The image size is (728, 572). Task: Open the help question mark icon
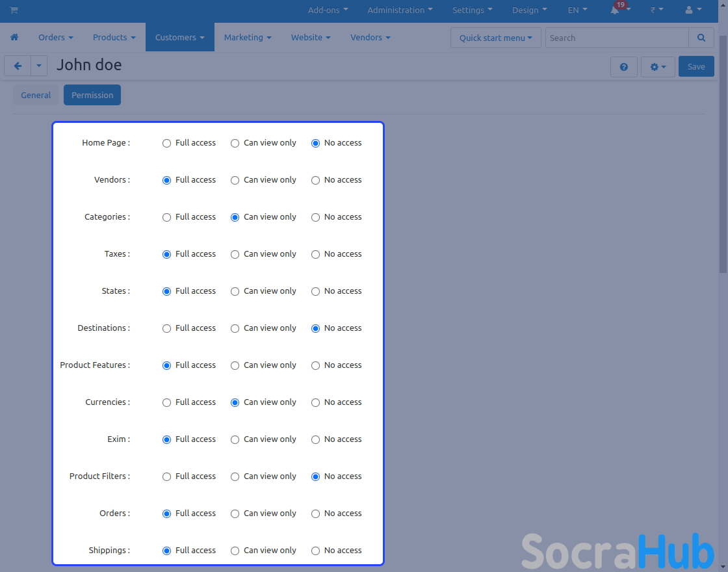(623, 67)
